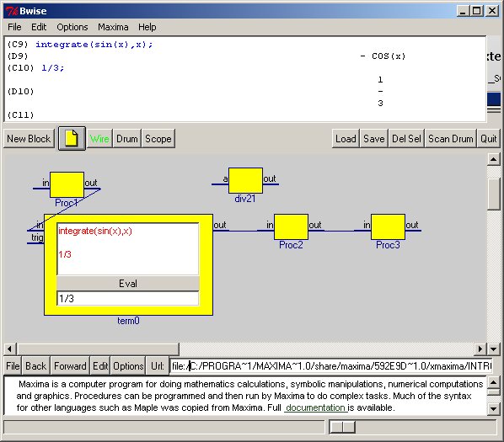Open the Options menu in menu bar
This screenshot has height=442, width=504.
click(72, 27)
